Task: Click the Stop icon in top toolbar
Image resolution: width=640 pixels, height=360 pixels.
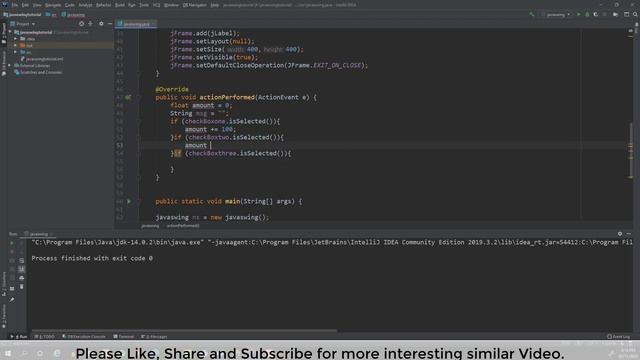Action: [605, 14]
